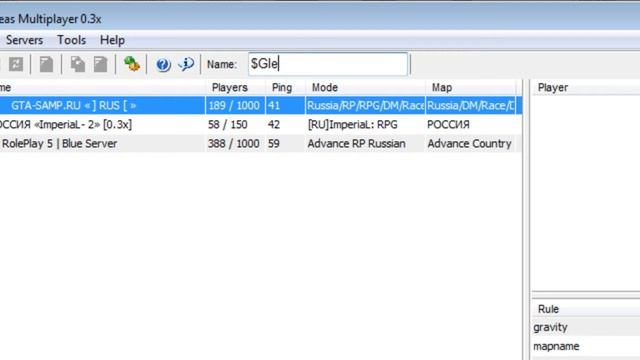Click the 388 / 1000 players cell
640x360 pixels.
(233, 144)
